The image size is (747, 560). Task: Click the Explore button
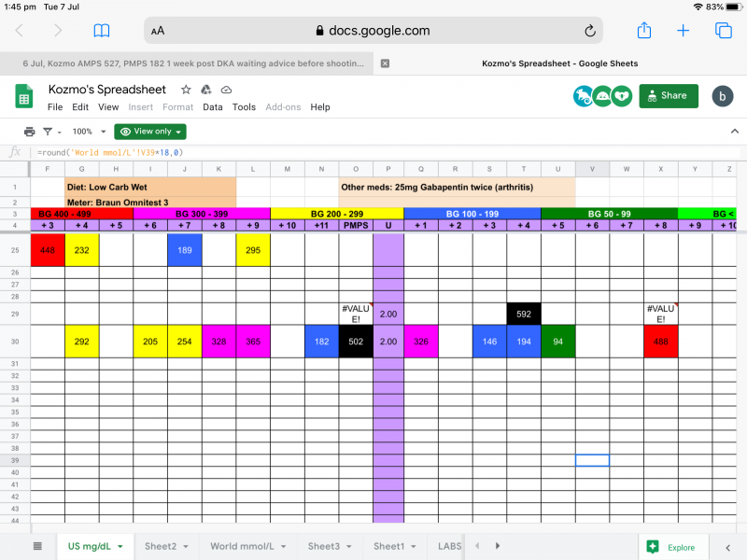tap(668, 547)
